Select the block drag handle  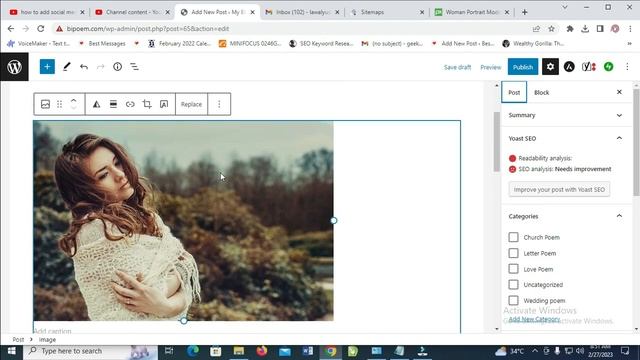tap(60, 104)
